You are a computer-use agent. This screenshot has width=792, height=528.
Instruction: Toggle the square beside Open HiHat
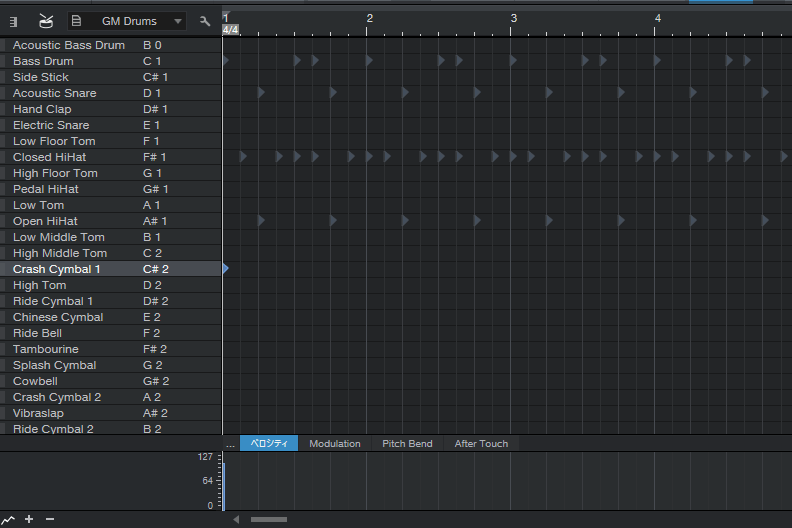pyautogui.click(x=4, y=221)
